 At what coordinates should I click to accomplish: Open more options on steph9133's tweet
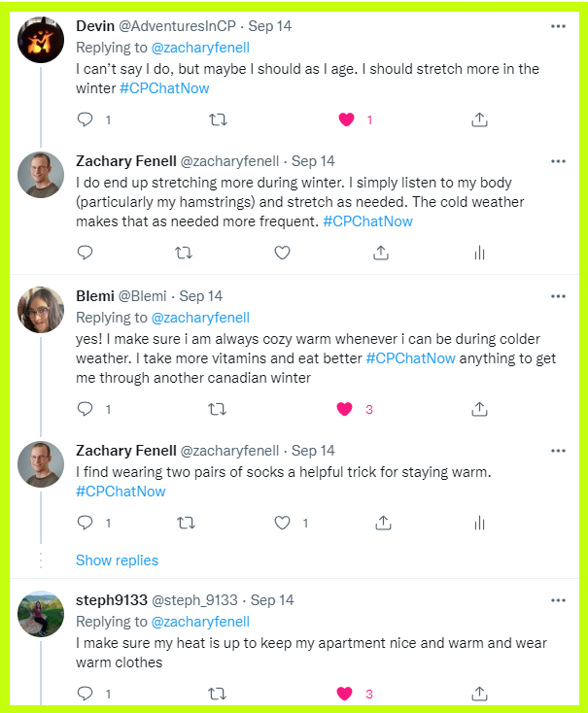[558, 600]
